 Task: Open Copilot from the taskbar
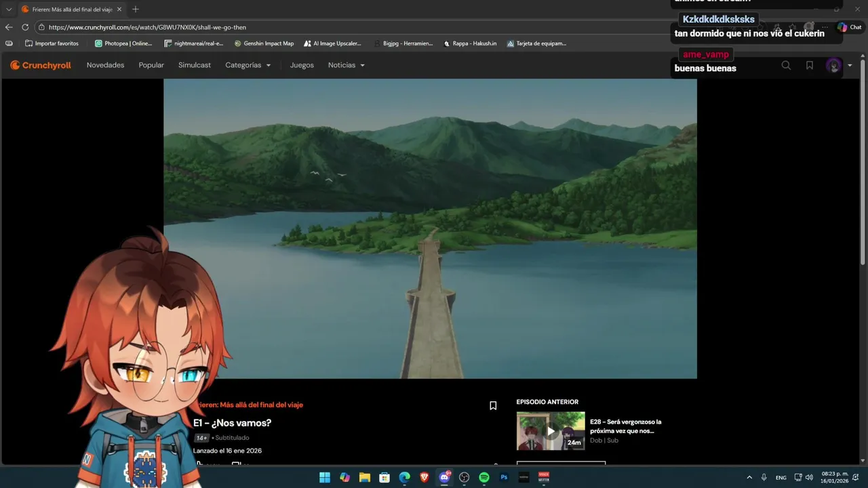[x=344, y=477]
